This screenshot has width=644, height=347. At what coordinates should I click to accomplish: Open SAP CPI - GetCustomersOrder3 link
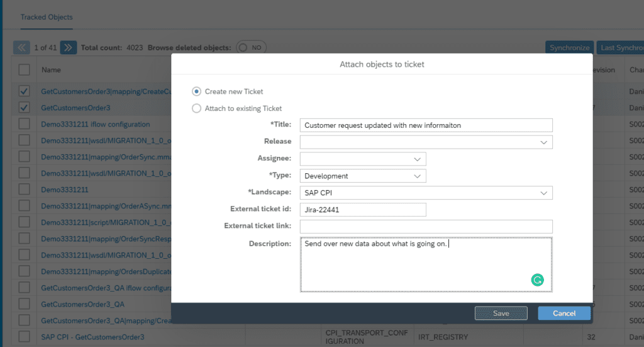pos(92,337)
